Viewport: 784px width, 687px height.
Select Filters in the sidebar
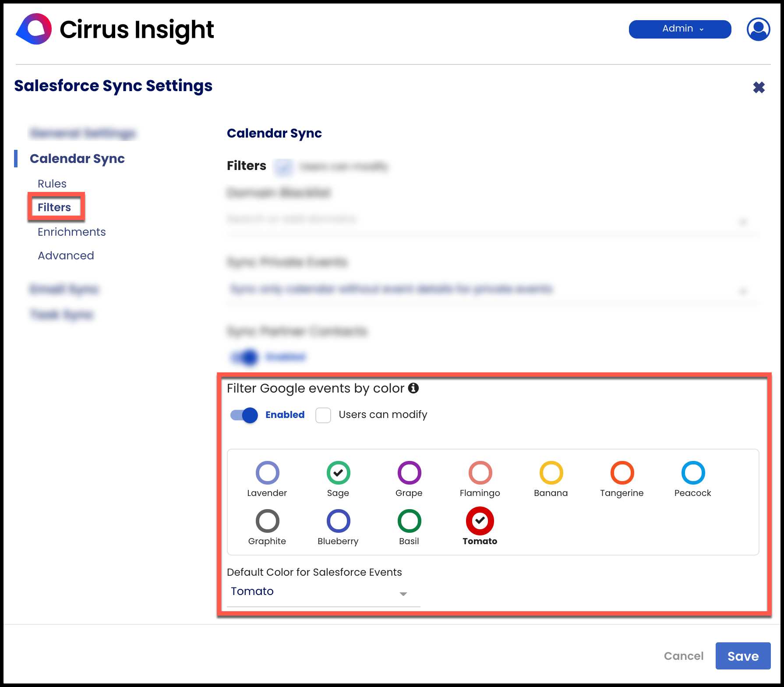coord(54,207)
